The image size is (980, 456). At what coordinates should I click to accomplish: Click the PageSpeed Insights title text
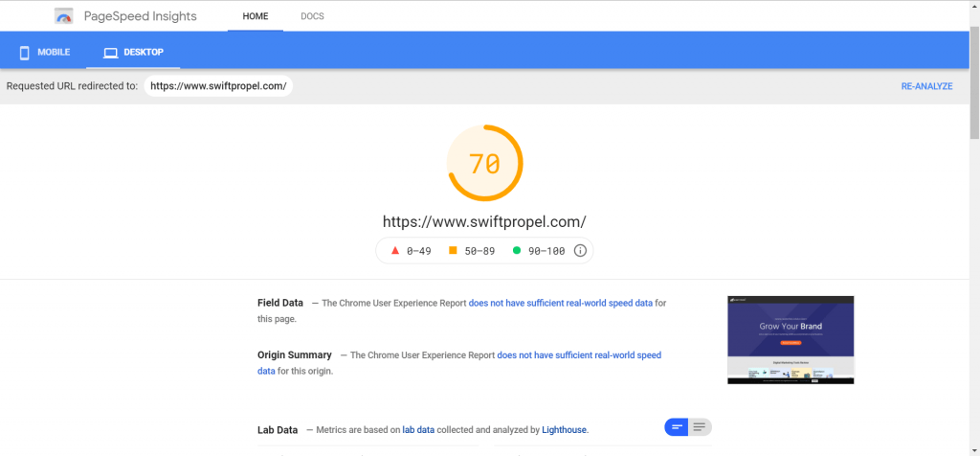click(x=140, y=16)
